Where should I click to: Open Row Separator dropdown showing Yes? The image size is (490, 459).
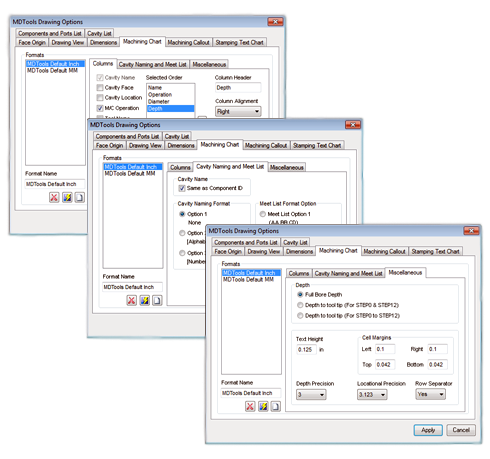430,394
